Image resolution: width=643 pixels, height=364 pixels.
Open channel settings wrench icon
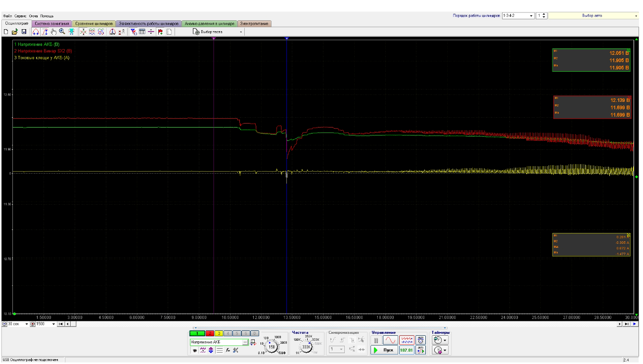[235, 350]
